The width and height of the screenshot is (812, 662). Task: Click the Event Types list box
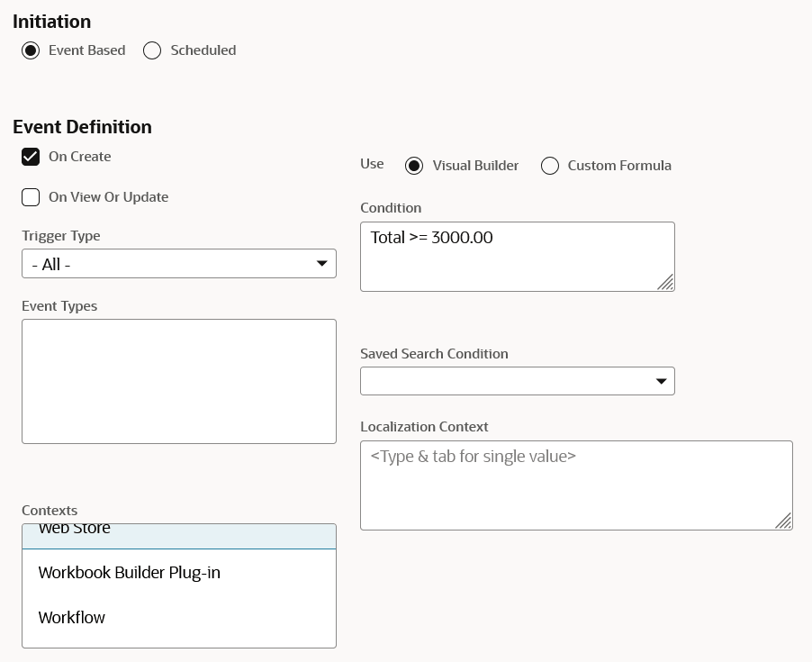tap(179, 382)
